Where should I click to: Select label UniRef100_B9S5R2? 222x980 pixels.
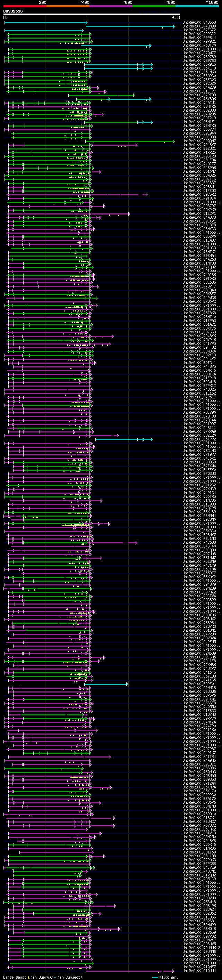point(199,194)
